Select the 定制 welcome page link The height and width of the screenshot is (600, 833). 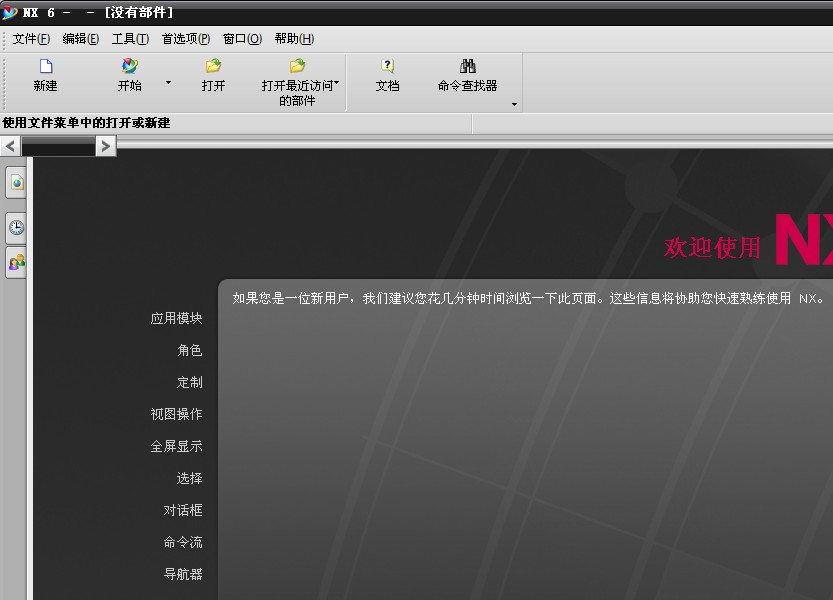click(190, 382)
